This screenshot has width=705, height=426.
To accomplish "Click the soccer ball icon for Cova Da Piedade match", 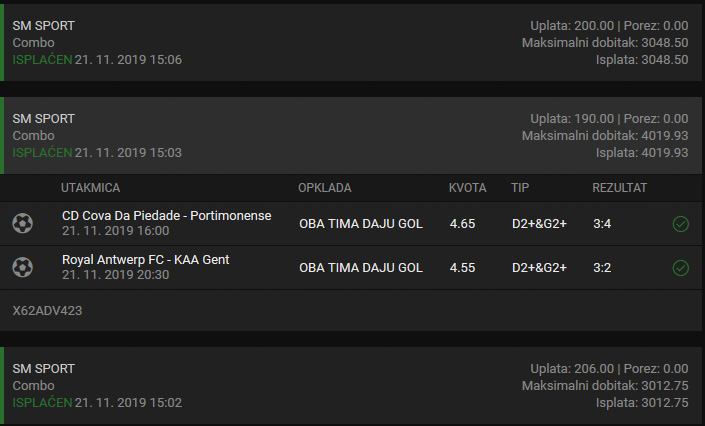I will 22,223.
